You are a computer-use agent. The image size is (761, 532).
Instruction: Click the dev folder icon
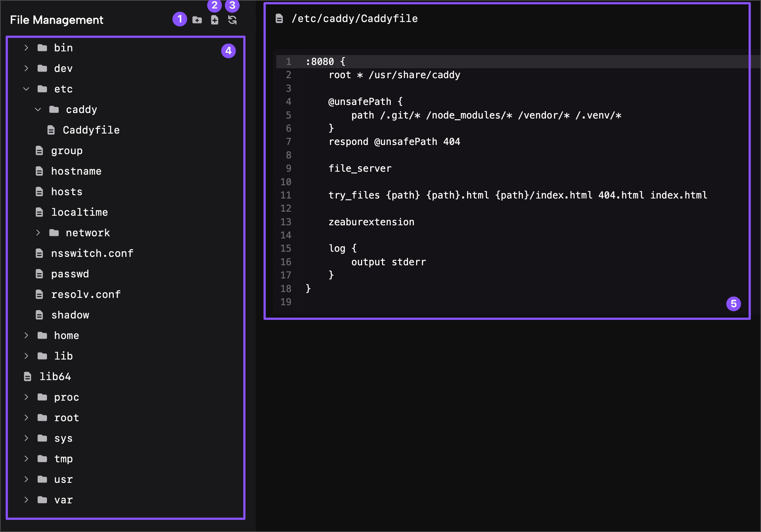(42, 68)
